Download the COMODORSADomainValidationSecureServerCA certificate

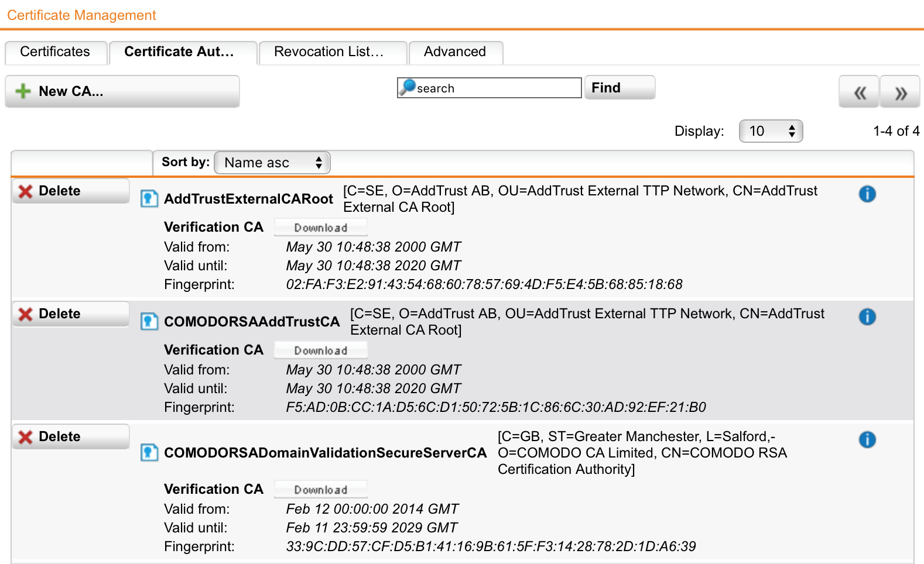(x=320, y=490)
